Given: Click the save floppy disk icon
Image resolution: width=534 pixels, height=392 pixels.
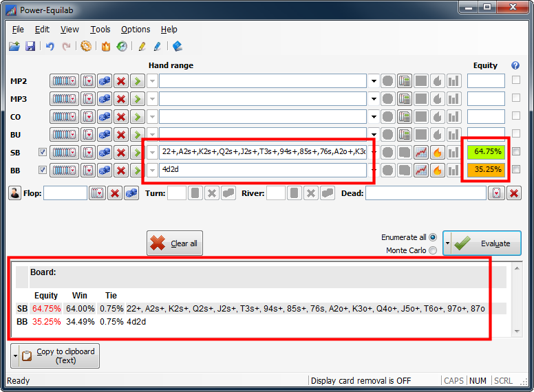Looking at the screenshot, I should [30, 46].
